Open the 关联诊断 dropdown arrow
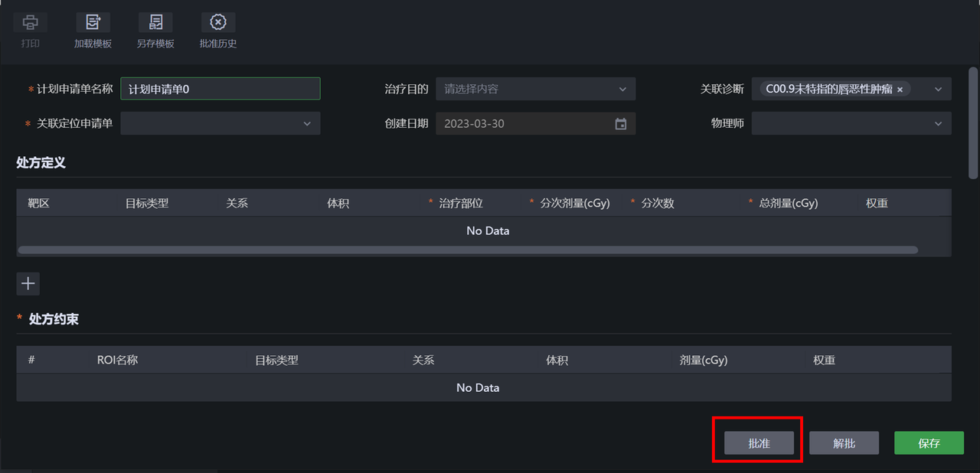The image size is (980, 473). click(939, 89)
